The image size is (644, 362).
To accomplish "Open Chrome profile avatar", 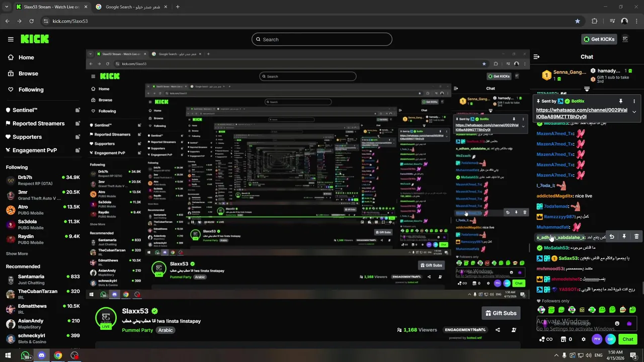I will [x=624, y=21].
